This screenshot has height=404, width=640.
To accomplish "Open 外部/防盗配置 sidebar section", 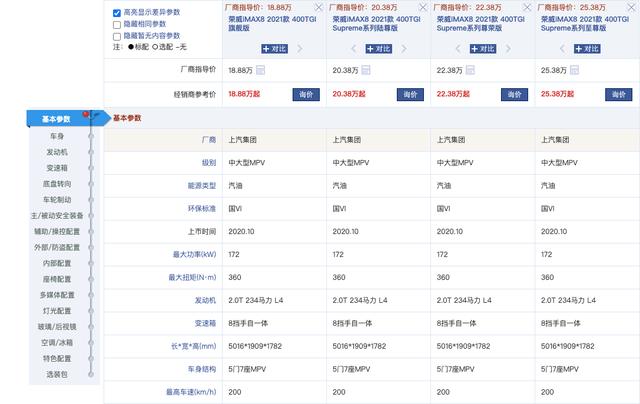I will click(x=57, y=247).
